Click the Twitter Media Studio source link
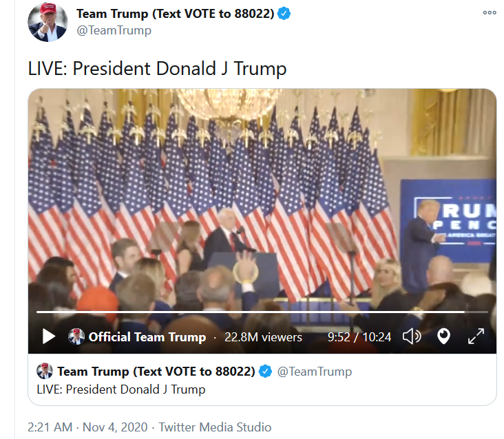This screenshot has height=439, width=504. point(215,427)
